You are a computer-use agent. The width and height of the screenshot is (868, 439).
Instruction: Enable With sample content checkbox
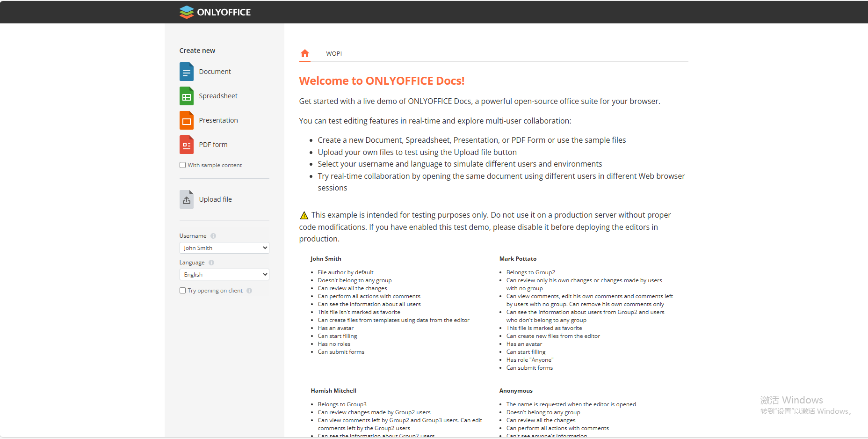coord(183,165)
